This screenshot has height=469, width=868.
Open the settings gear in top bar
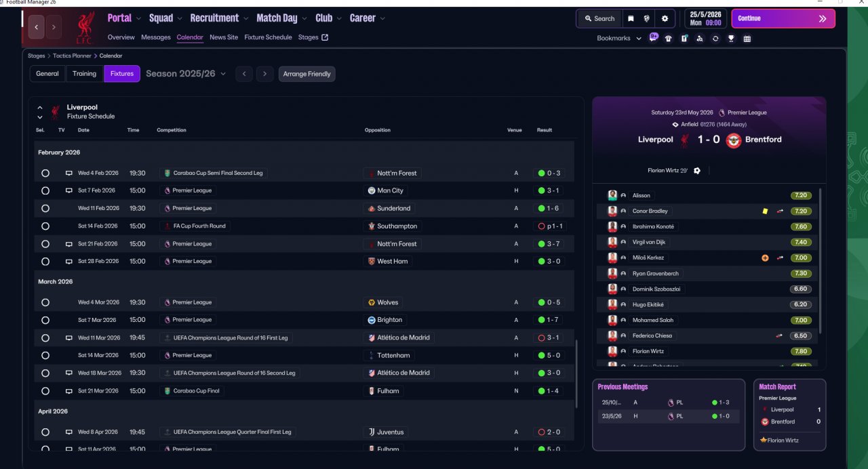[665, 18]
